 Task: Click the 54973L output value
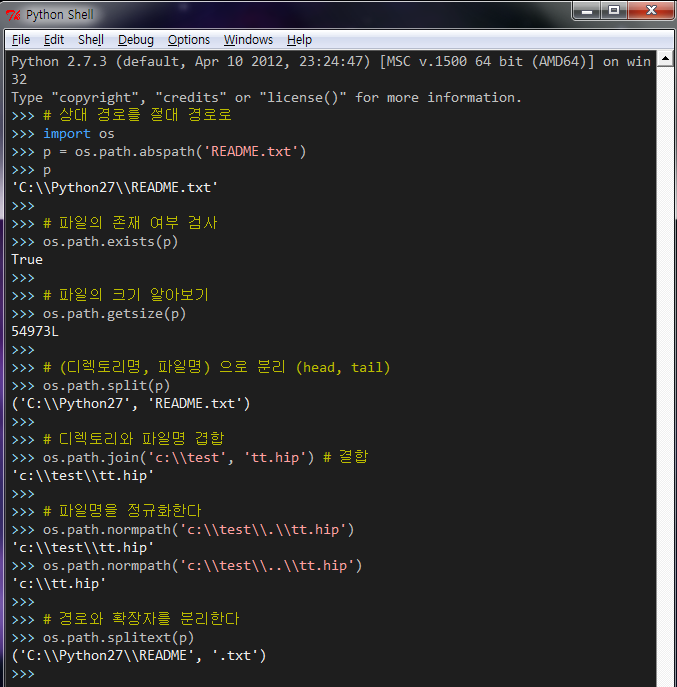[x=35, y=331]
